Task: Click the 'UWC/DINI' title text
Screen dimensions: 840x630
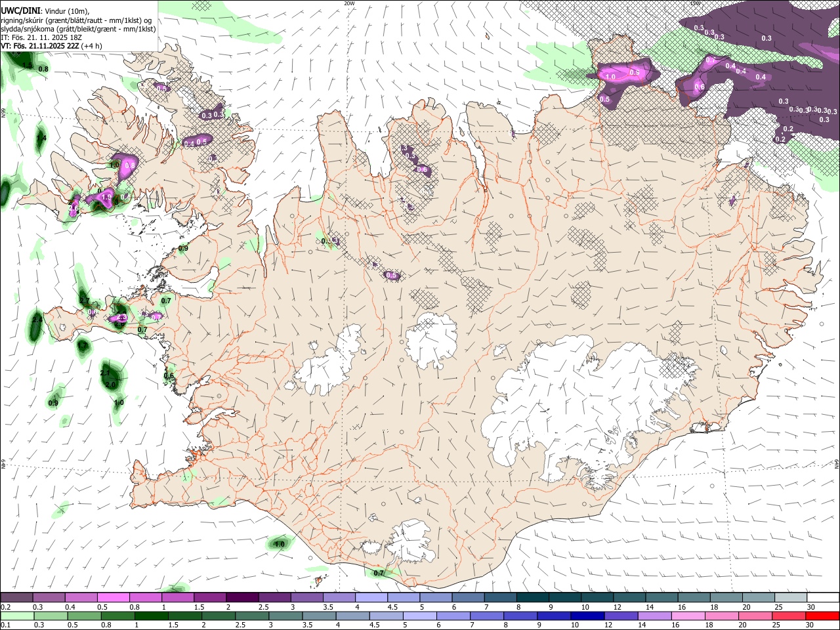Action: coord(20,11)
